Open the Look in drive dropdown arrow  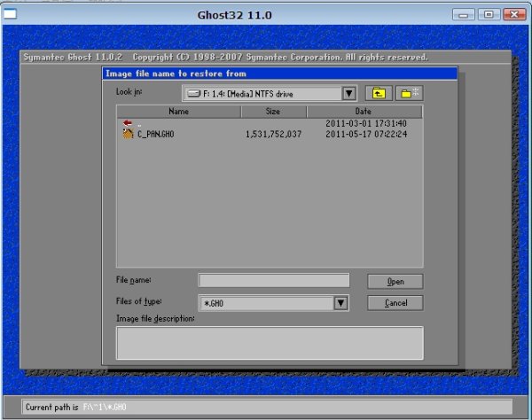pos(348,93)
